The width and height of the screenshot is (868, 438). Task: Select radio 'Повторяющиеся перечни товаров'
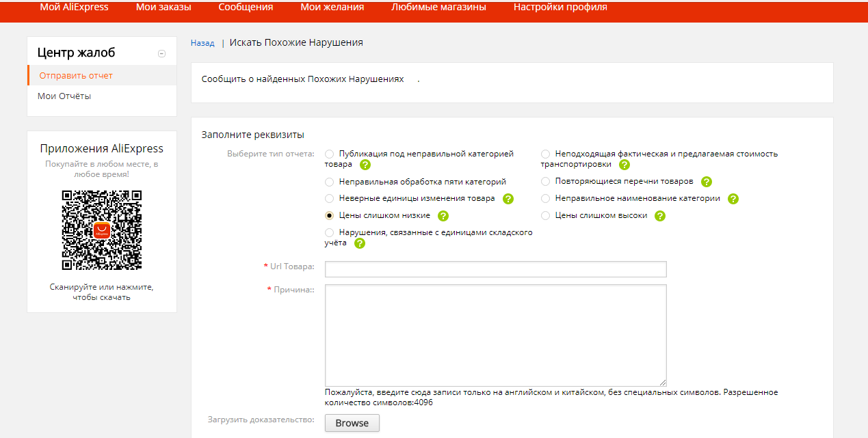pyautogui.click(x=546, y=182)
